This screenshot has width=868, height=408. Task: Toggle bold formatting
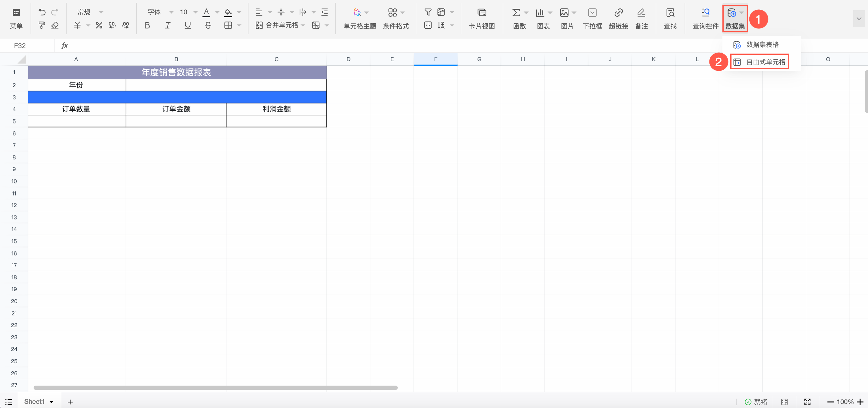point(147,25)
